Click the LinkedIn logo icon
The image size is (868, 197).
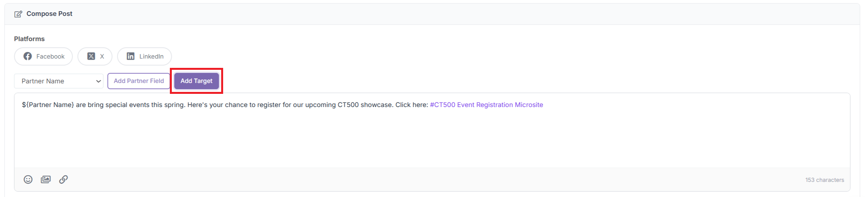pos(131,56)
